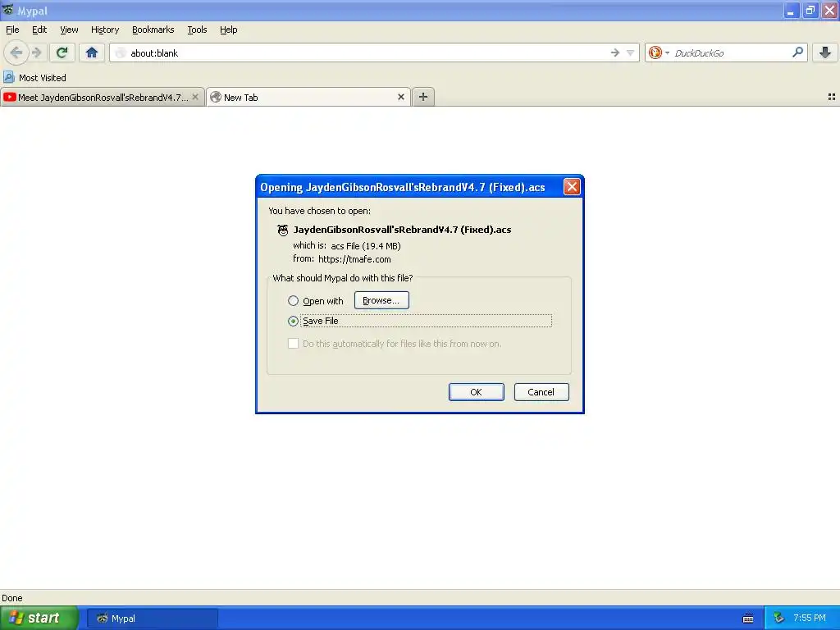
Task: Select the New Tab tab
Action: point(308,97)
